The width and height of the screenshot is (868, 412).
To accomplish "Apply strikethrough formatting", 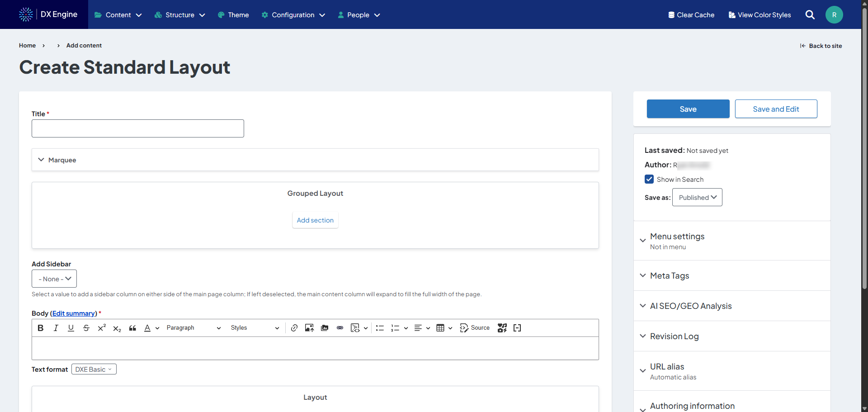I will point(86,328).
